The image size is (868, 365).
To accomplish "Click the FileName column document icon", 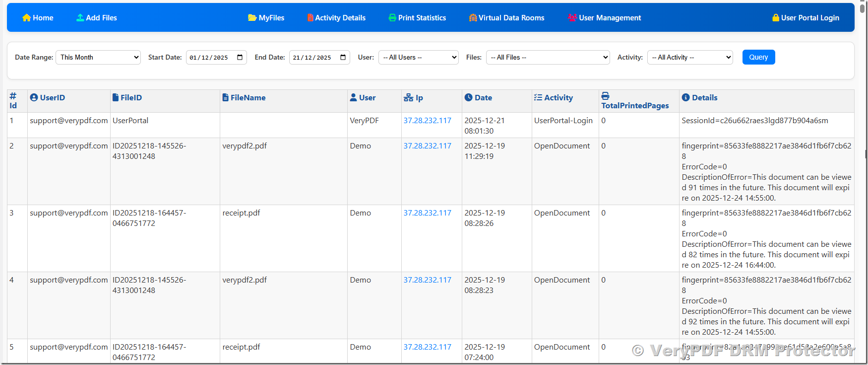I will (x=226, y=97).
